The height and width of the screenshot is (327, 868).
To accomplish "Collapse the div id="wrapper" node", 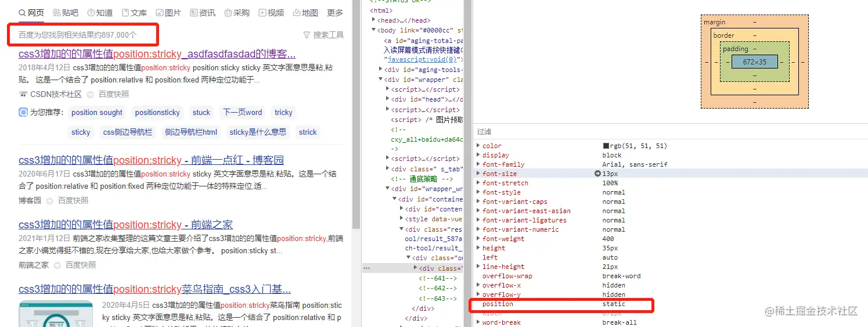I will [381, 80].
